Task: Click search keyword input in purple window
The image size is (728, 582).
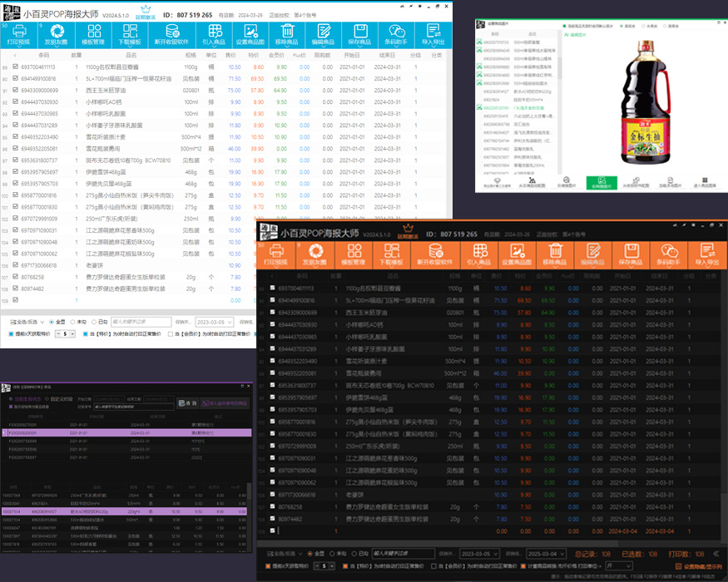Action: [x=134, y=407]
